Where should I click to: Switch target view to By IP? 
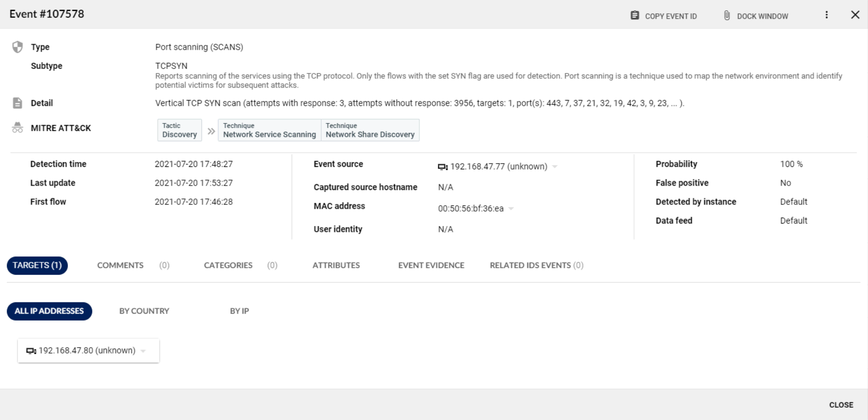(239, 311)
